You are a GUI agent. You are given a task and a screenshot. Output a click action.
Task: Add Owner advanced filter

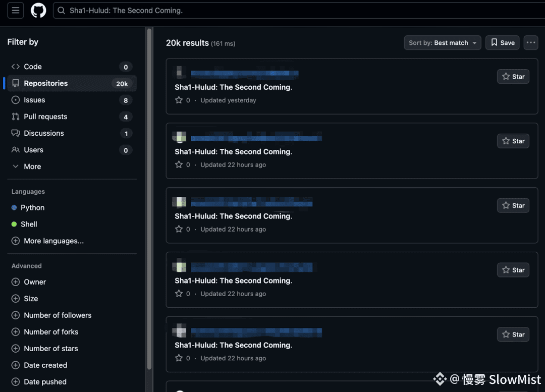29,282
